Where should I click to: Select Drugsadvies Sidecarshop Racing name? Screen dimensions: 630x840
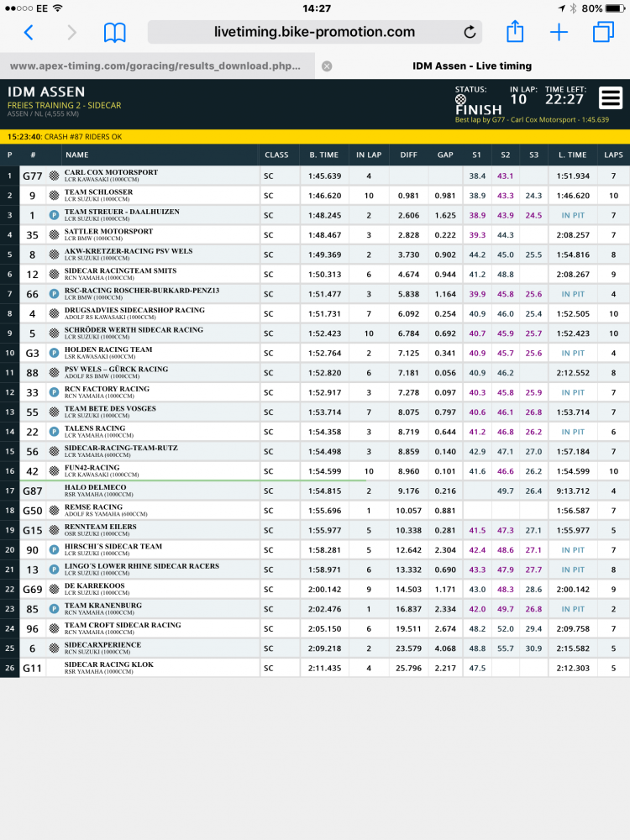coord(134,310)
